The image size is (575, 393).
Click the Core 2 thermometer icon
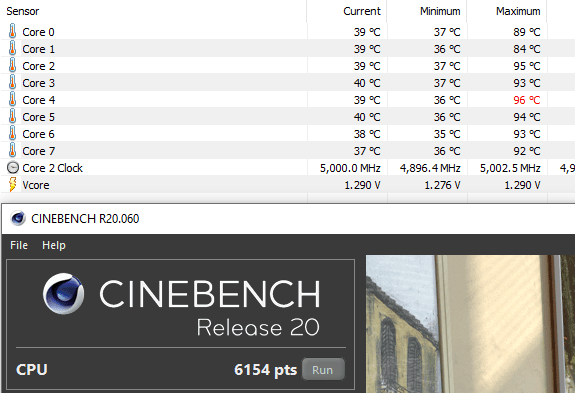click(12, 66)
